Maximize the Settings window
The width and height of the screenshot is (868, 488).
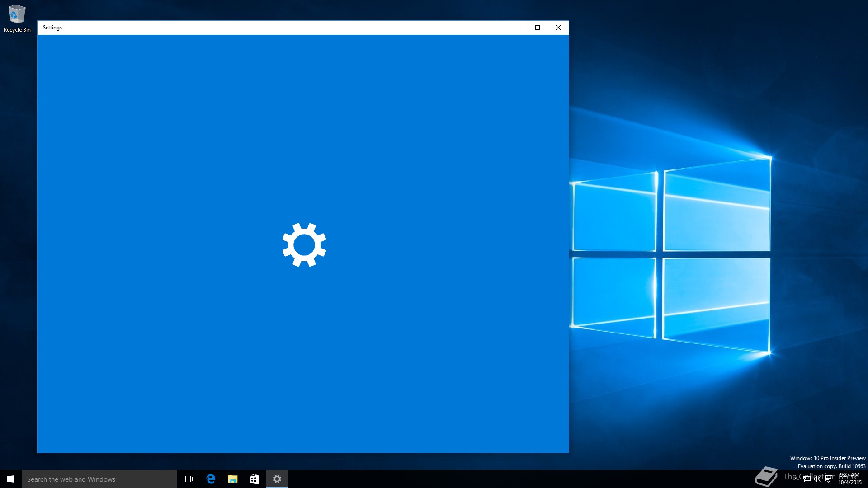click(538, 28)
